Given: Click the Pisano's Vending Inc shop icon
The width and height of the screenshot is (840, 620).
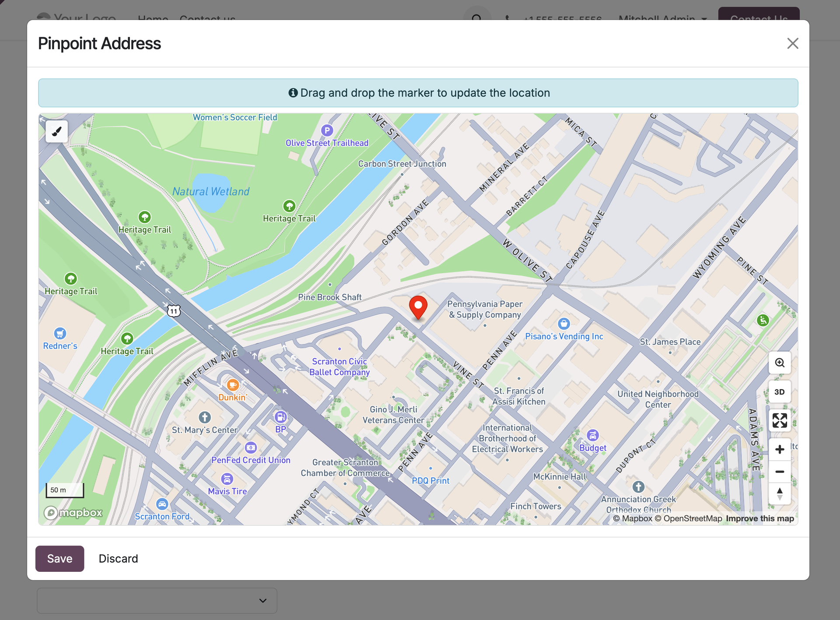Looking at the screenshot, I should pos(564,324).
